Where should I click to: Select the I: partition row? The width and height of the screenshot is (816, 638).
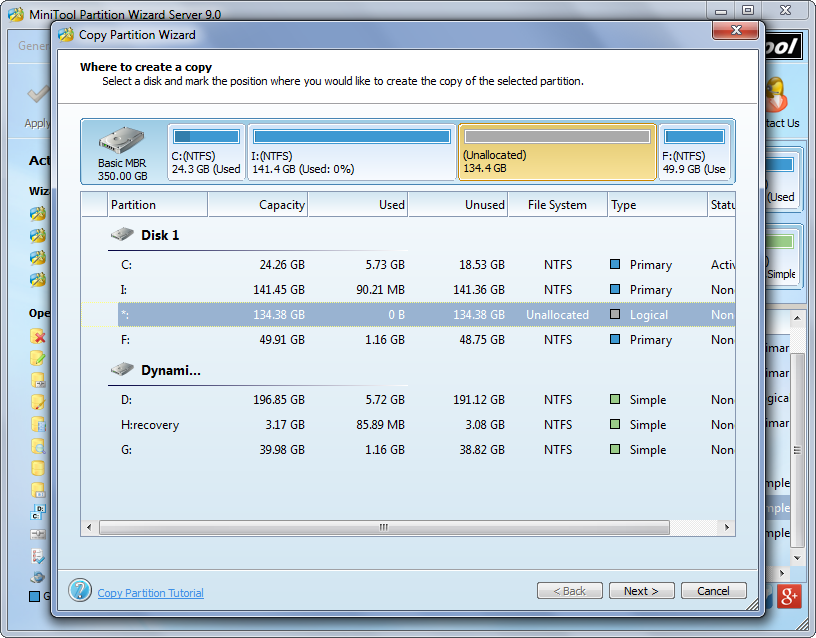click(x=408, y=290)
